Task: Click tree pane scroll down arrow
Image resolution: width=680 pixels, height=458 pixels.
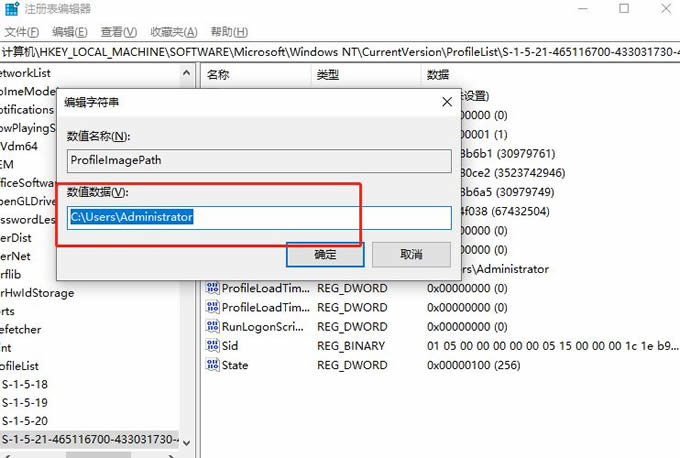Action: coord(186,443)
